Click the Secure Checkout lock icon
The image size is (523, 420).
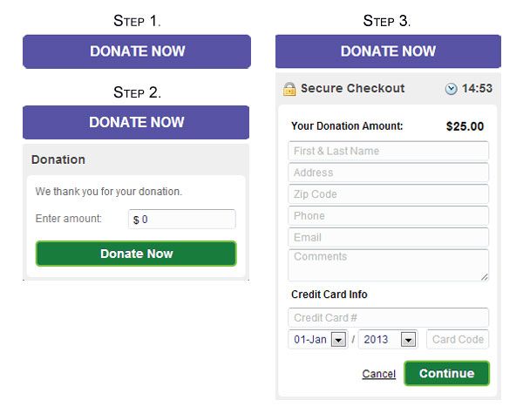pos(289,89)
